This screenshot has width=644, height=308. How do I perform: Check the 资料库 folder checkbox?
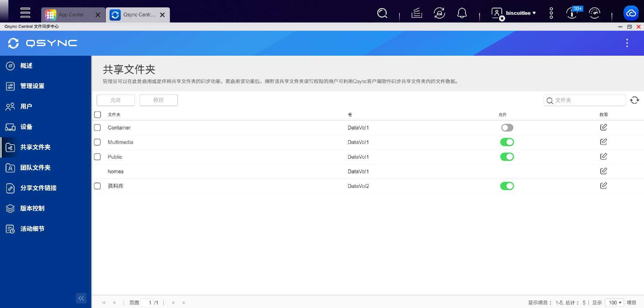point(97,186)
